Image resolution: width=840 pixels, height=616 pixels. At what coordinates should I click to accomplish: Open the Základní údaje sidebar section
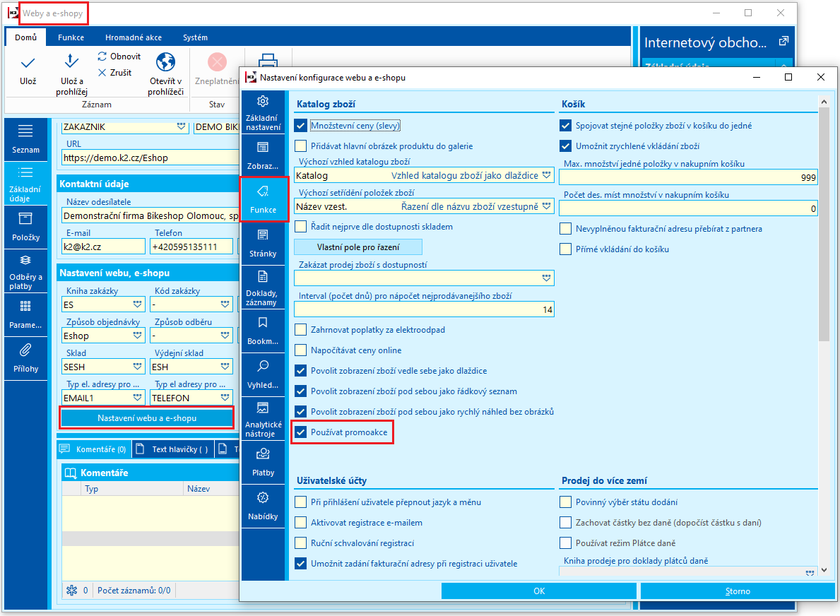pos(25,183)
